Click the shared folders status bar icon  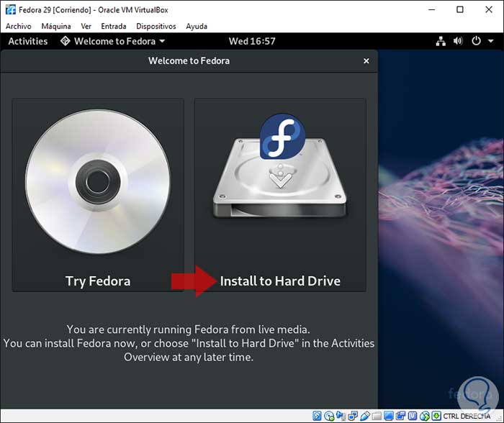[377, 416]
